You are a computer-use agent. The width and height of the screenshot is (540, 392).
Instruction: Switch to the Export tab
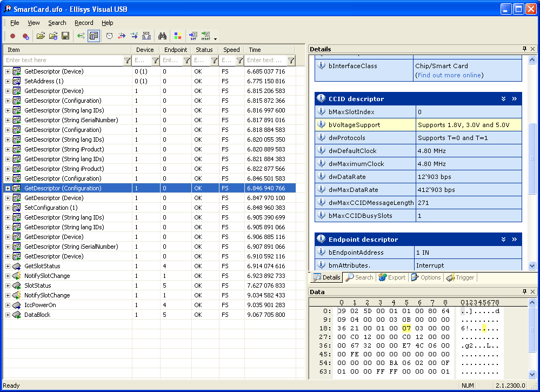point(392,277)
